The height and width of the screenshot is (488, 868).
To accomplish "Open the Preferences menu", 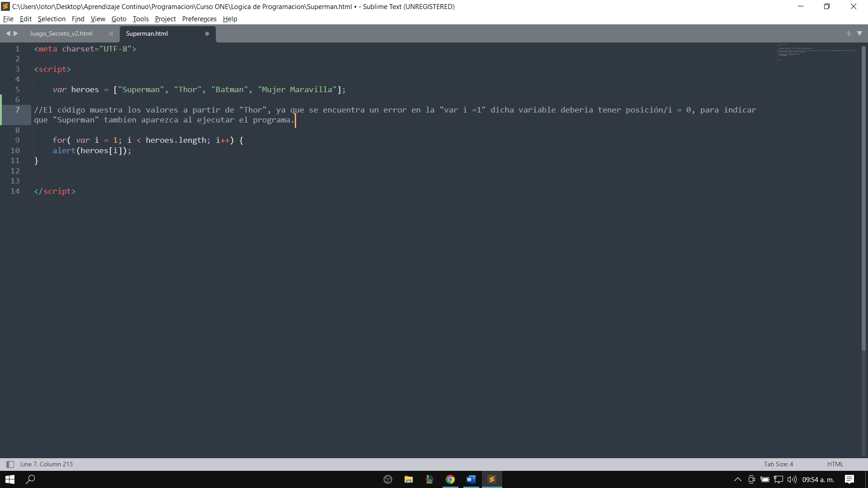I will click(199, 19).
